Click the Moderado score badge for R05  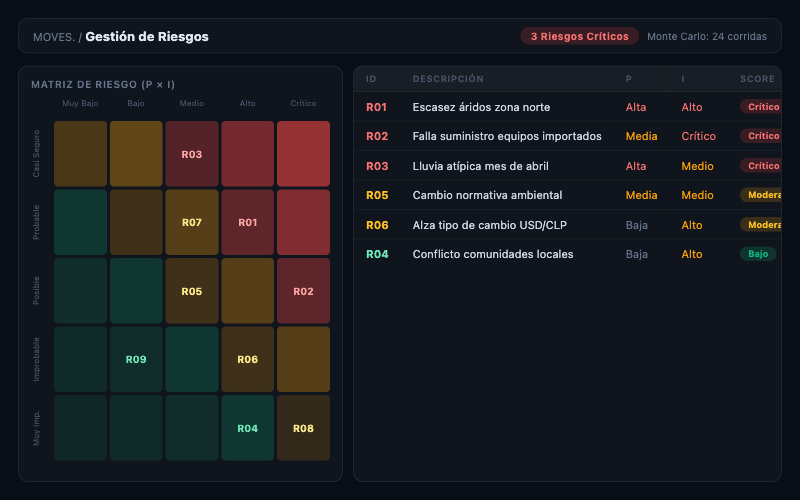pos(761,195)
